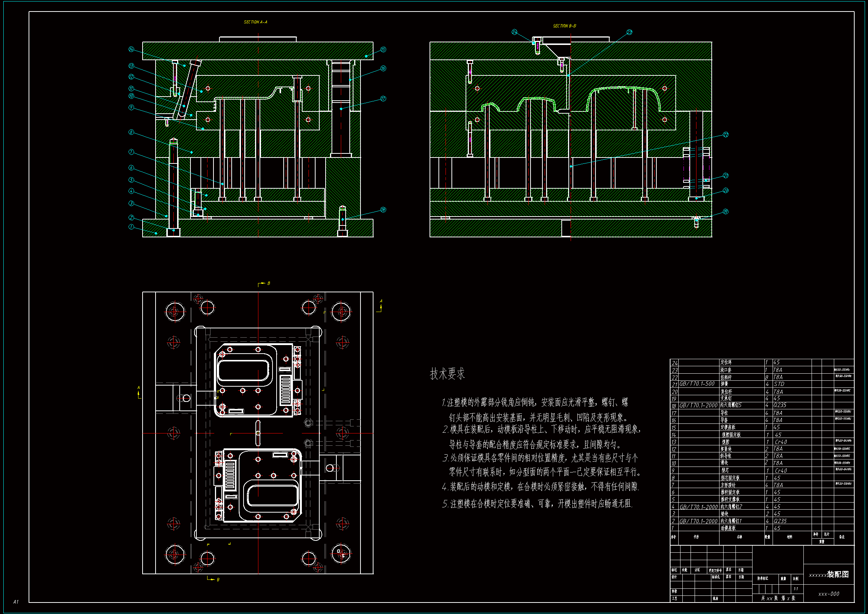This screenshot has width=868, height=614.
Task: Click the 1:1 scale value cell
Action: click(796, 589)
